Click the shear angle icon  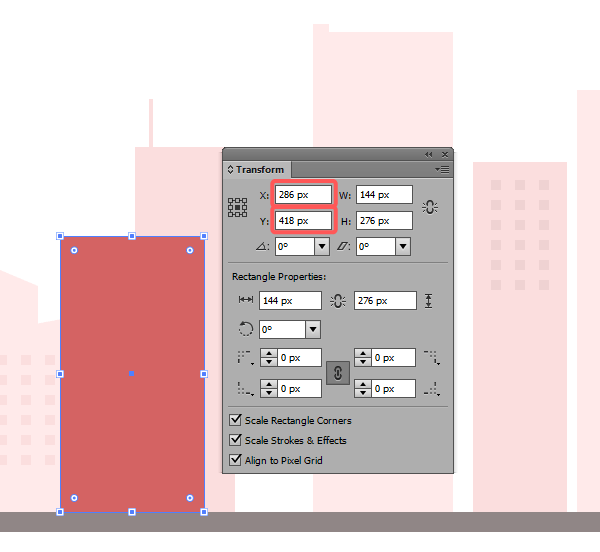(343, 246)
